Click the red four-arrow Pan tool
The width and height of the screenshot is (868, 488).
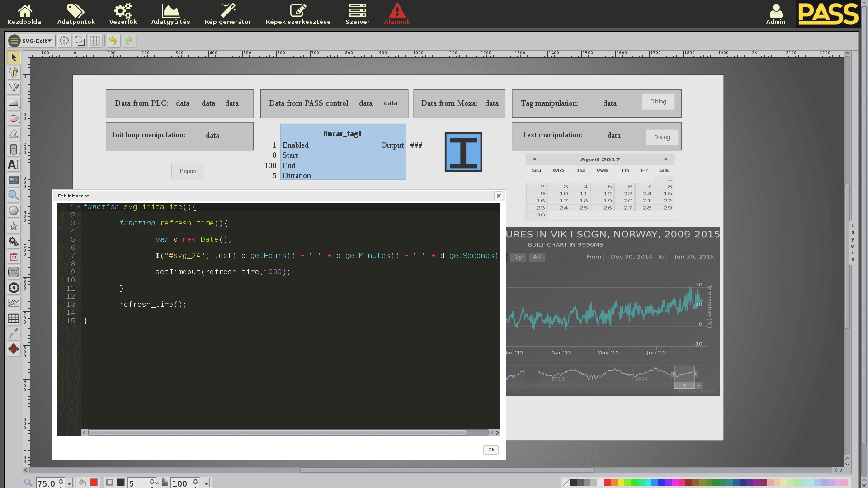[x=14, y=349]
